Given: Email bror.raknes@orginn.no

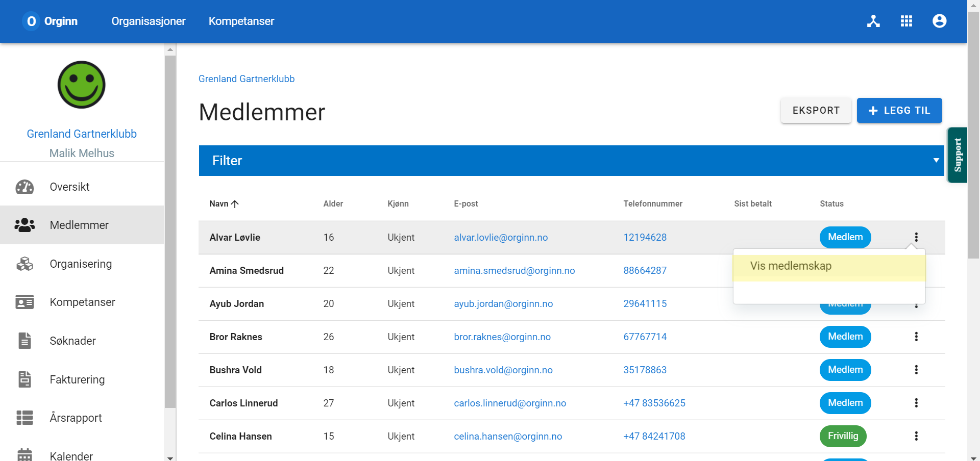Looking at the screenshot, I should [x=502, y=337].
